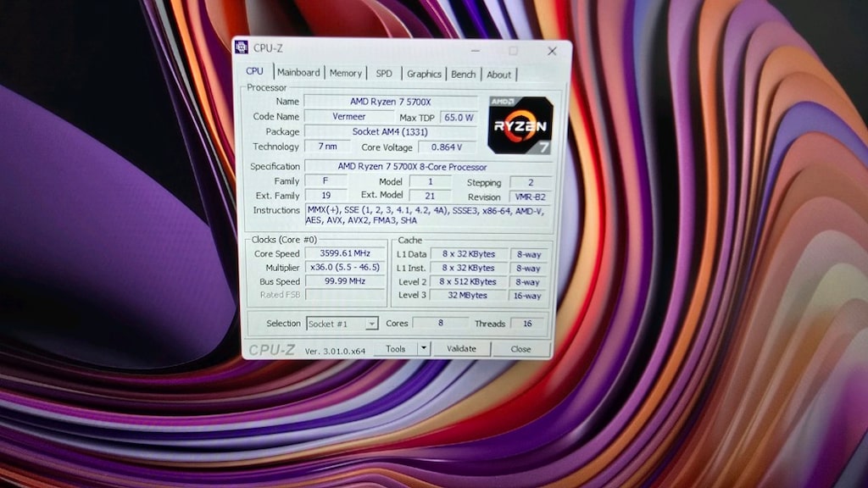Click the Revision value VMR-B2
This screenshot has height=488, width=868.
click(531, 197)
